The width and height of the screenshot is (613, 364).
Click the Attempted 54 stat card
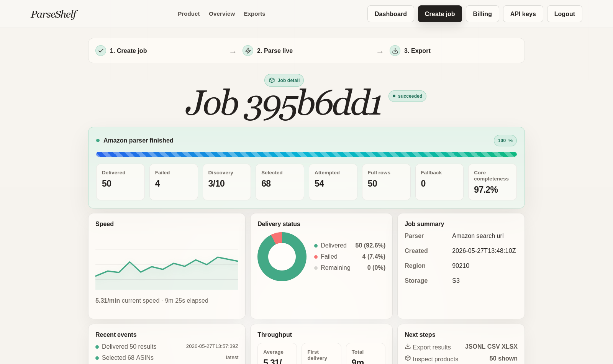[x=333, y=182]
